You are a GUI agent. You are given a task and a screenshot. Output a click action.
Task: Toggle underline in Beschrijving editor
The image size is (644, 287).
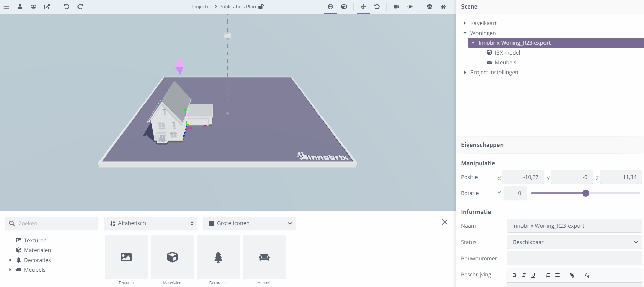[x=533, y=275]
